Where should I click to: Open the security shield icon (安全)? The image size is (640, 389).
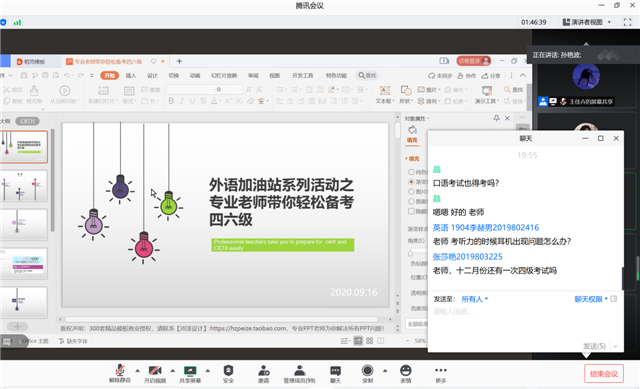coord(228,370)
